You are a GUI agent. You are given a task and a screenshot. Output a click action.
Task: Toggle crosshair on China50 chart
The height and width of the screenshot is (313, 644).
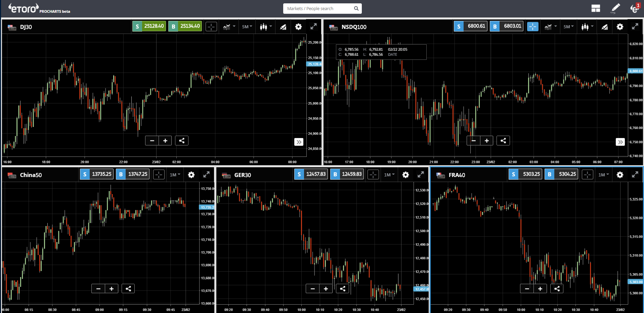(x=159, y=175)
